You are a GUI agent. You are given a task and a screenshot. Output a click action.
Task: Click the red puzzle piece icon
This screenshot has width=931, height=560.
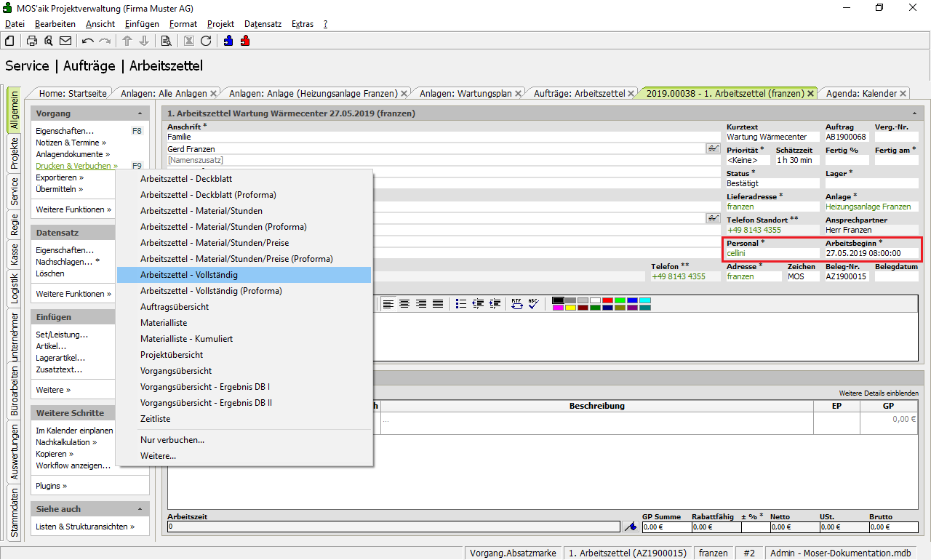[245, 41]
